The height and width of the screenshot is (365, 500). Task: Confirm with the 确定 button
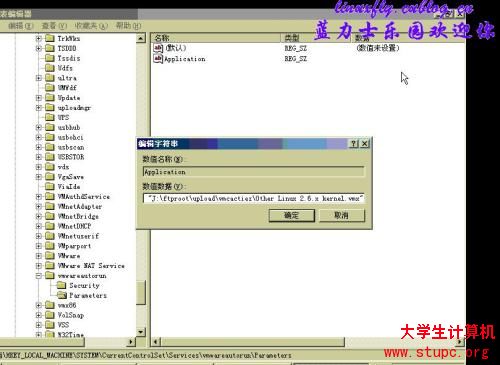292,215
